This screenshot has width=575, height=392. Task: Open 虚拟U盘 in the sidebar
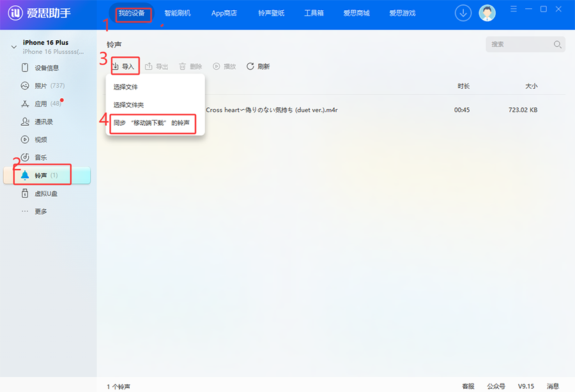coord(47,193)
